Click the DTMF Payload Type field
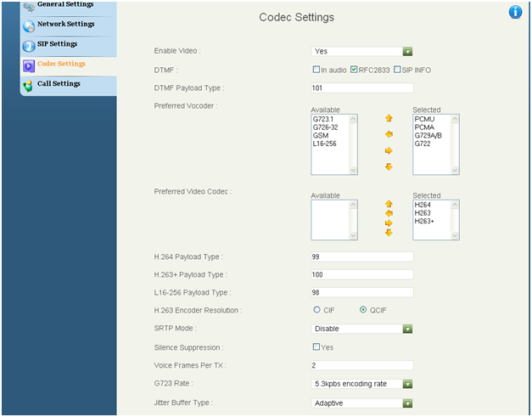 [x=362, y=88]
